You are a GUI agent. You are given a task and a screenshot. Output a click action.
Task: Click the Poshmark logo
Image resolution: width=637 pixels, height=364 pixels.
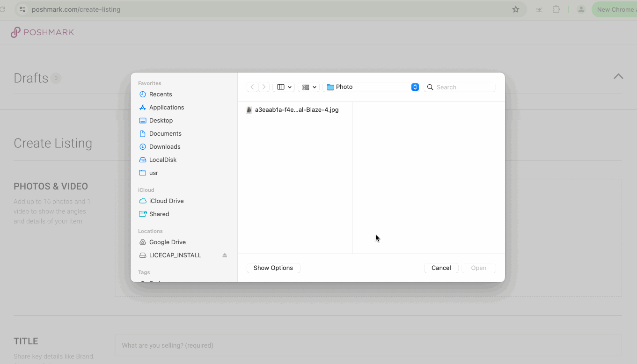[x=42, y=32]
